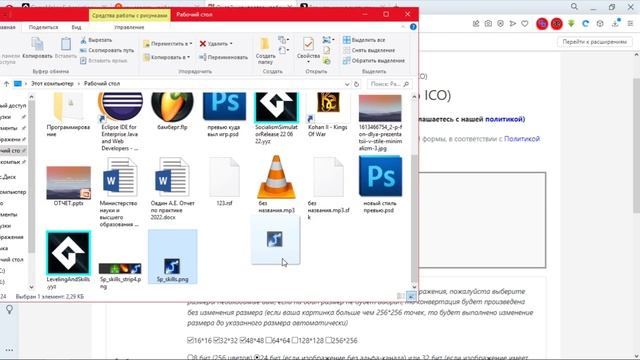Image resolution: width=640 pixels, height=360 pixels.
Task: Click the heart bookmark icon in browser
Action: coord(525,24)
